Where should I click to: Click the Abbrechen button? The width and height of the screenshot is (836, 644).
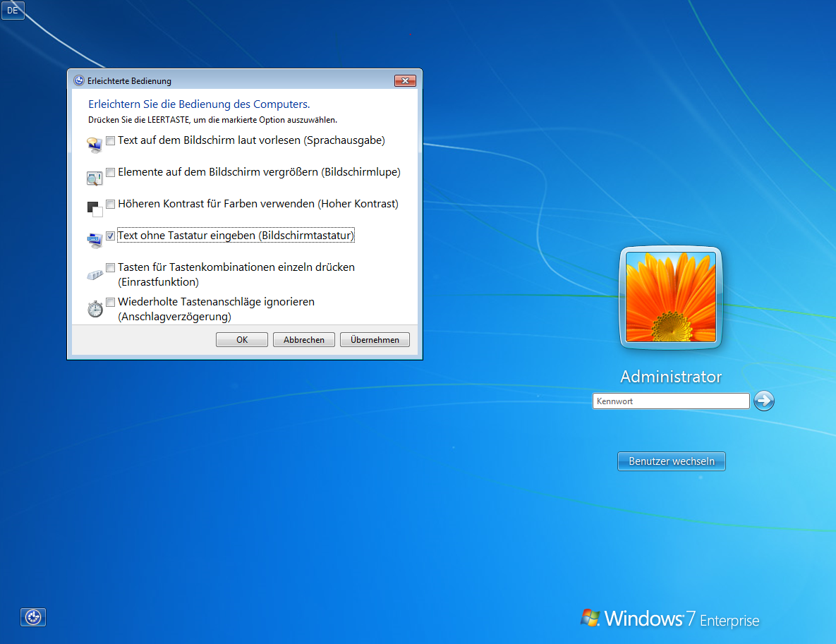point(304,340)
